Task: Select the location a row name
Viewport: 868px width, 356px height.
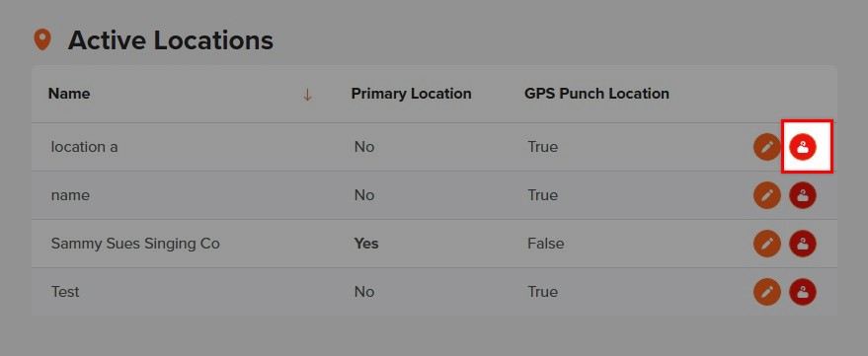Action: (x=84, y=147)
